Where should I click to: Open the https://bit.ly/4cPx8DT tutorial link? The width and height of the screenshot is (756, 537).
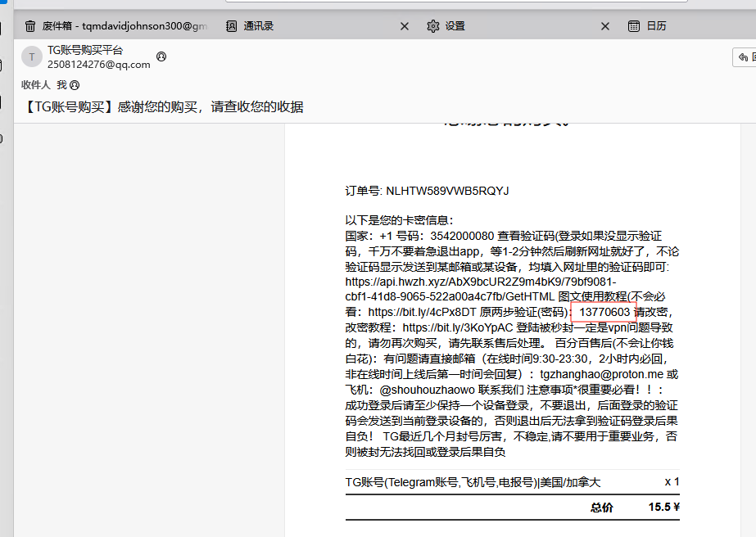pyautogui.click(x=422, y=313)
